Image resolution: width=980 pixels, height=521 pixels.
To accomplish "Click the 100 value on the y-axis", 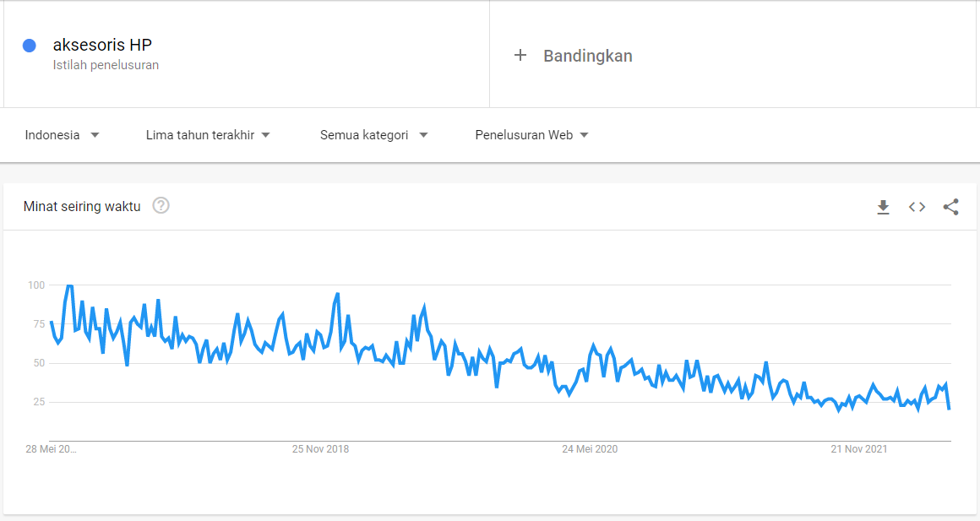I will point(35,285).
